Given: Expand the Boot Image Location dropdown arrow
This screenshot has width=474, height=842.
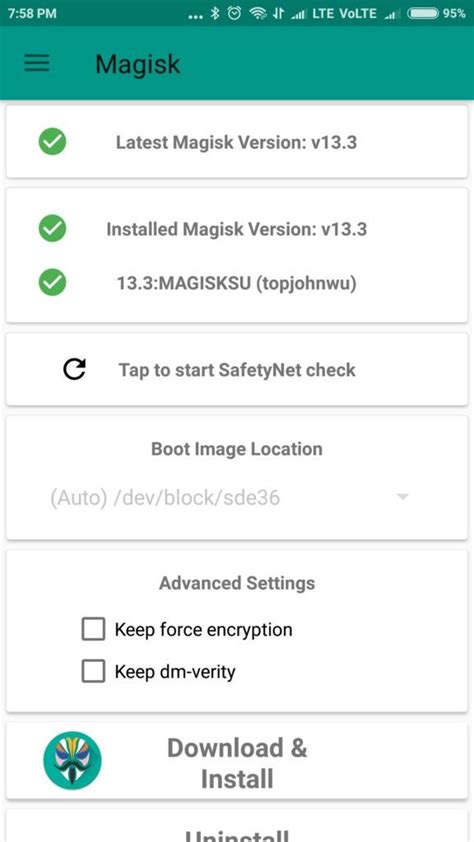Looking at the screenshot, I should 402,497.
